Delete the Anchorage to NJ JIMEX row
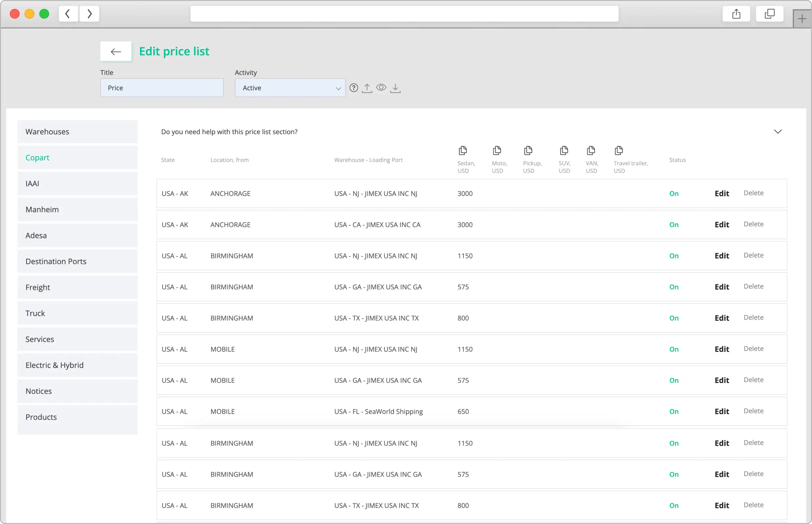Screen dimensions: 812x524 [x=753, y=193]
